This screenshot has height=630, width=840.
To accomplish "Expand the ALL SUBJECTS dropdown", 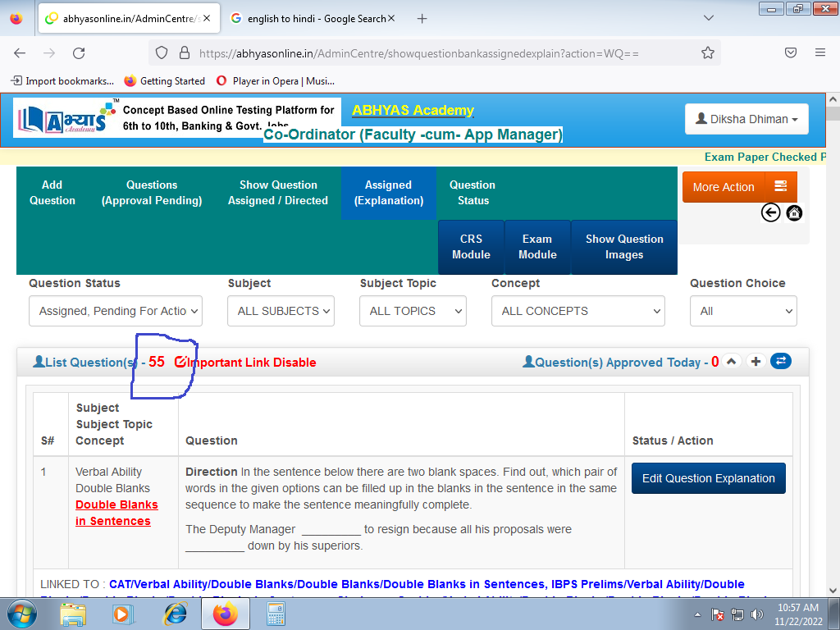I will 281,311.
